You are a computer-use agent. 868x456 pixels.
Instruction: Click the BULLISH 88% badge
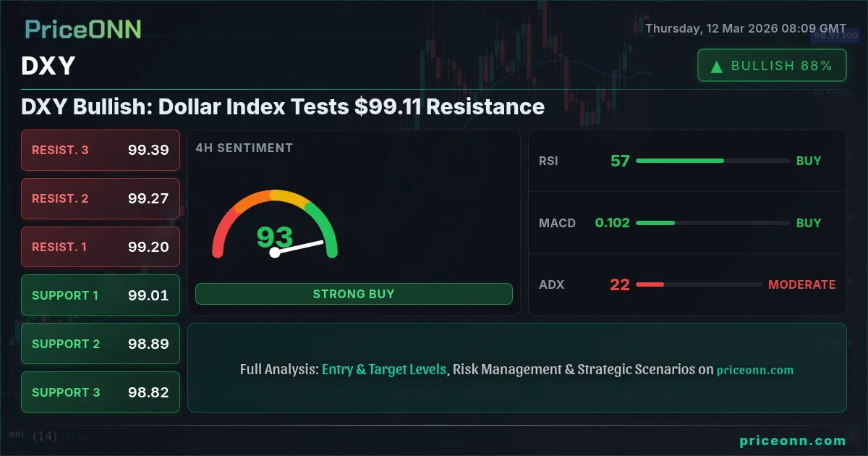click(x=772, y=66)
